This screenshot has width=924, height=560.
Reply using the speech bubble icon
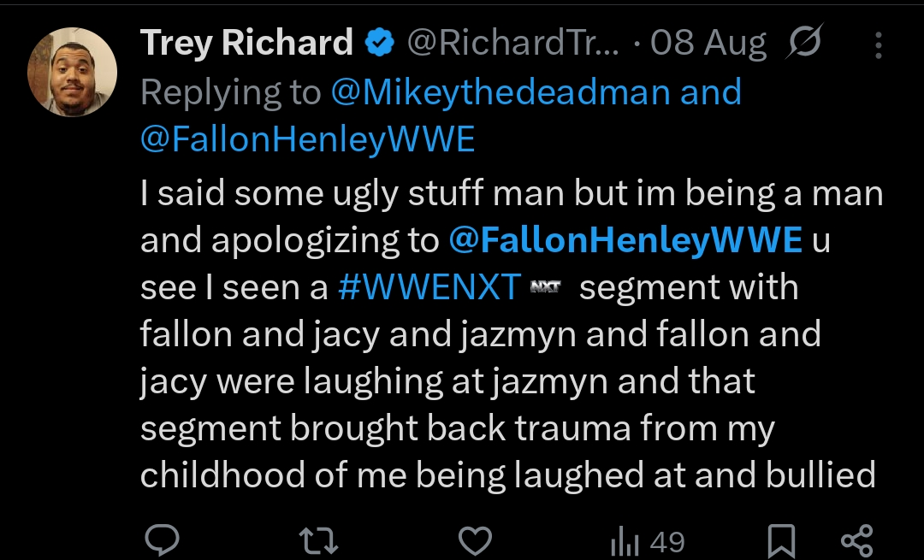click(161, 540)
